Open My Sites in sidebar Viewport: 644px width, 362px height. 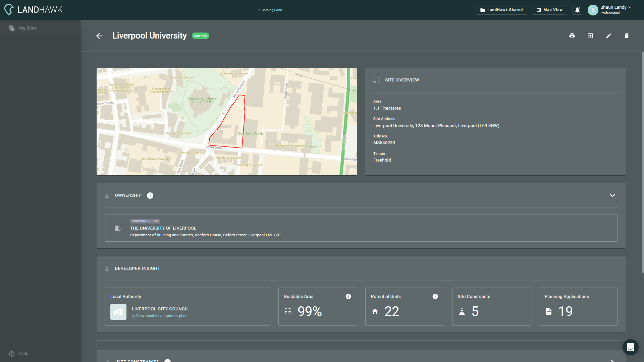[40, 28]
